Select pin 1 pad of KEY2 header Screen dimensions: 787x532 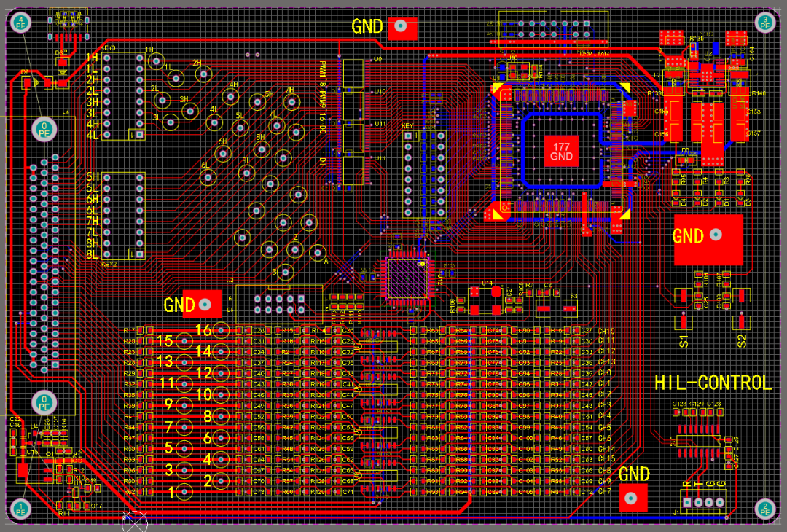pos(139,254)
